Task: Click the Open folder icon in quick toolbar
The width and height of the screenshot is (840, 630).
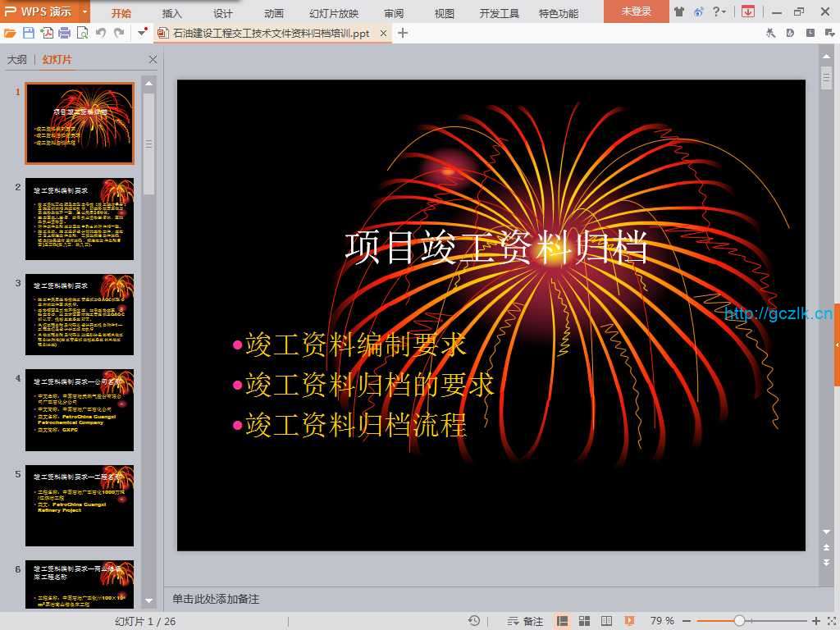Action: coord(10,33)
